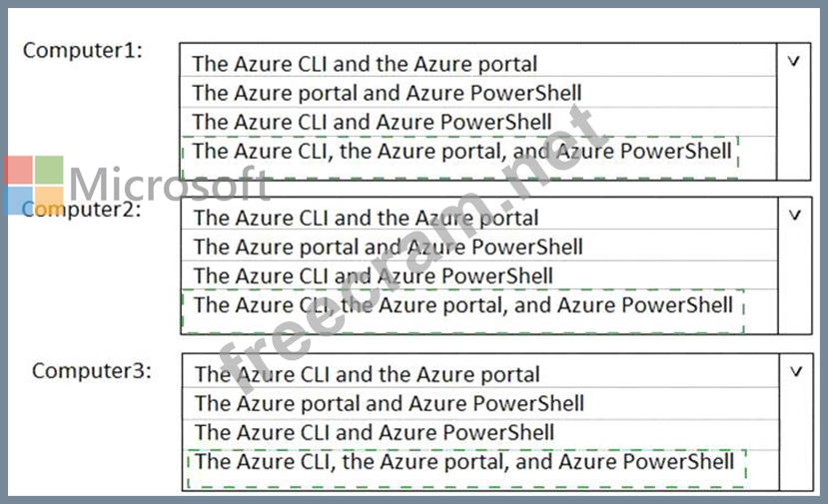828x504 pixels.
Task: Expand the Computer2 dropdown arrow
Action: point(795,215)
